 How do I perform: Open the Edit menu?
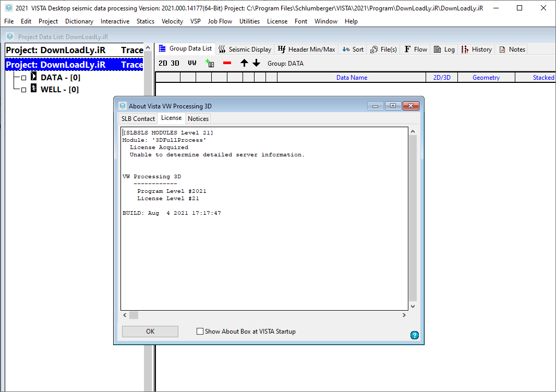click(x=26, y=21)
